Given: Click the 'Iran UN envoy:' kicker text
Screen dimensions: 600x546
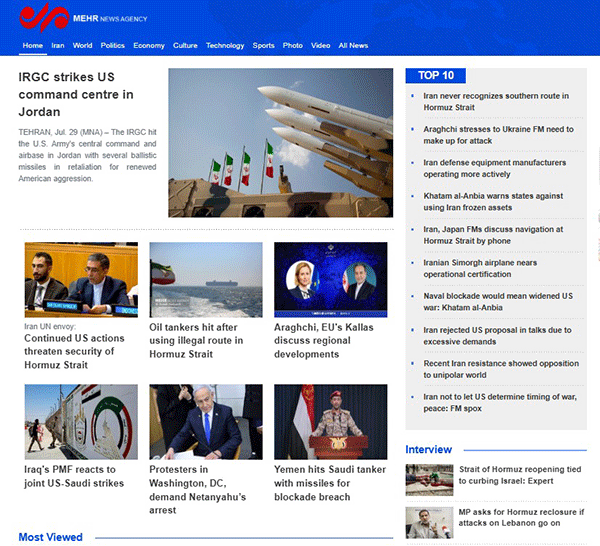Looking at the screenshot, I should point(50,326).
